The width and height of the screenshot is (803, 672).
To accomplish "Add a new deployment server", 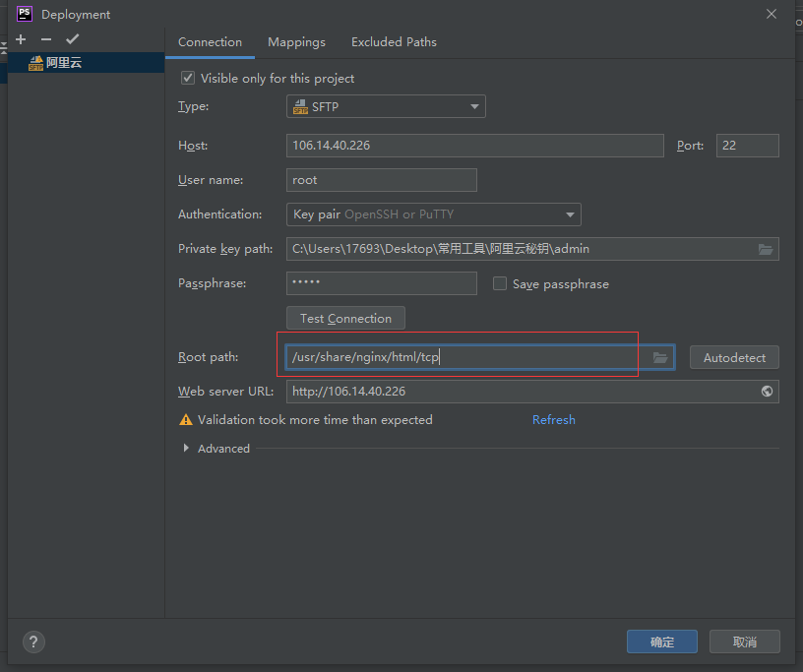I will pyautogui.click(x=21, y=39).
